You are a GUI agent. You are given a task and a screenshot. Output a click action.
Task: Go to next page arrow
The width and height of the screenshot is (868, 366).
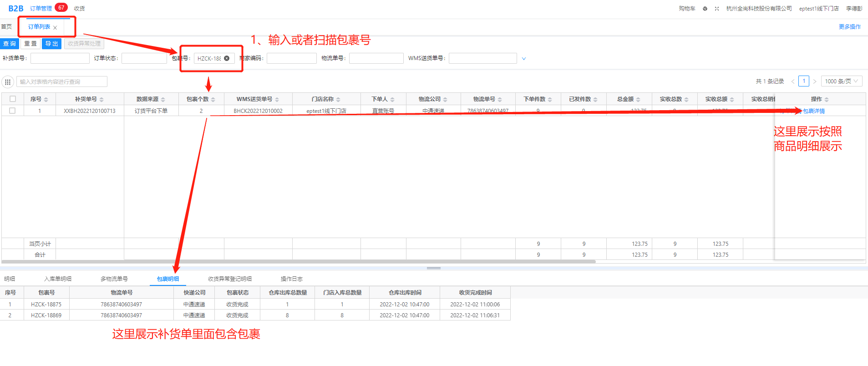click(815, 81)
